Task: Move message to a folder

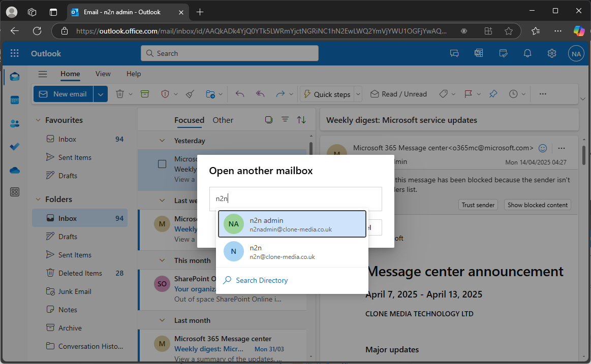Action: pyautogui.click(x=210, y=94)
